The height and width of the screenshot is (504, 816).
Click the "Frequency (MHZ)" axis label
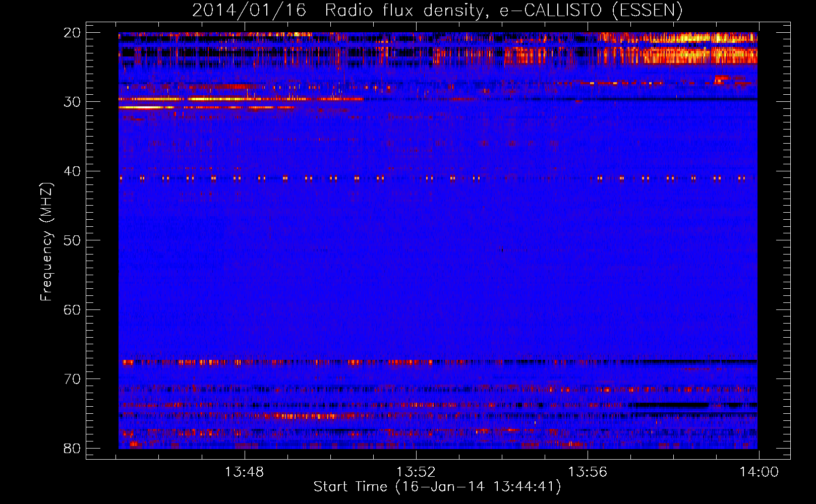click(46, 242)
